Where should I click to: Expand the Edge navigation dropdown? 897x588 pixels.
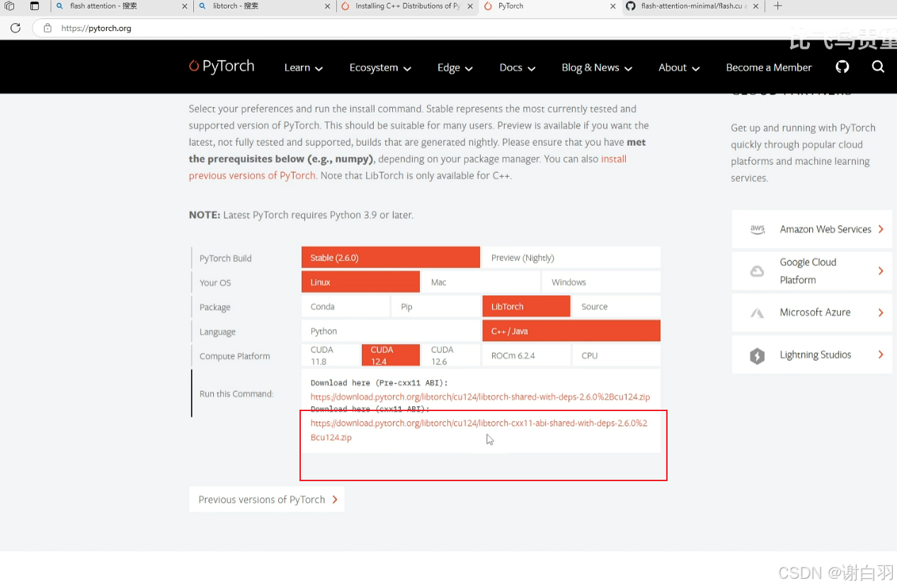(x=455, y=68)
